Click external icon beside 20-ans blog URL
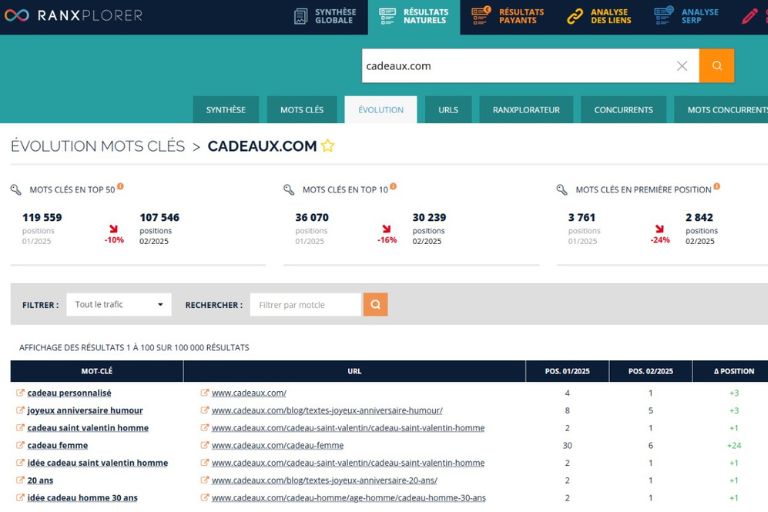 point(205,480)
